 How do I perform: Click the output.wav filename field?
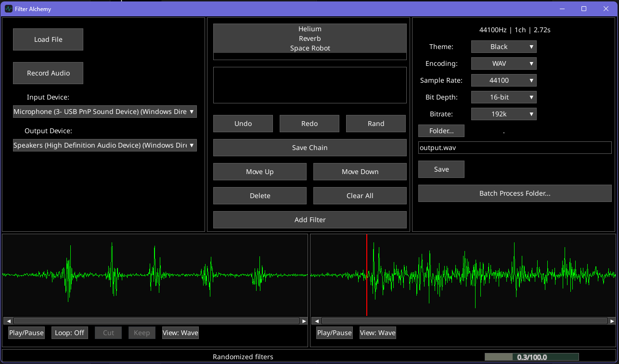coord(515,148)
